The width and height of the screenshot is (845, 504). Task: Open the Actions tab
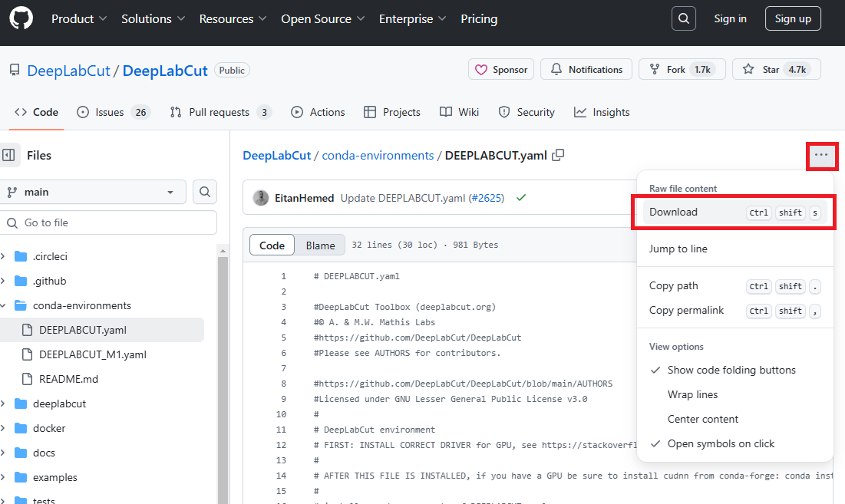[x=318, y=112]
